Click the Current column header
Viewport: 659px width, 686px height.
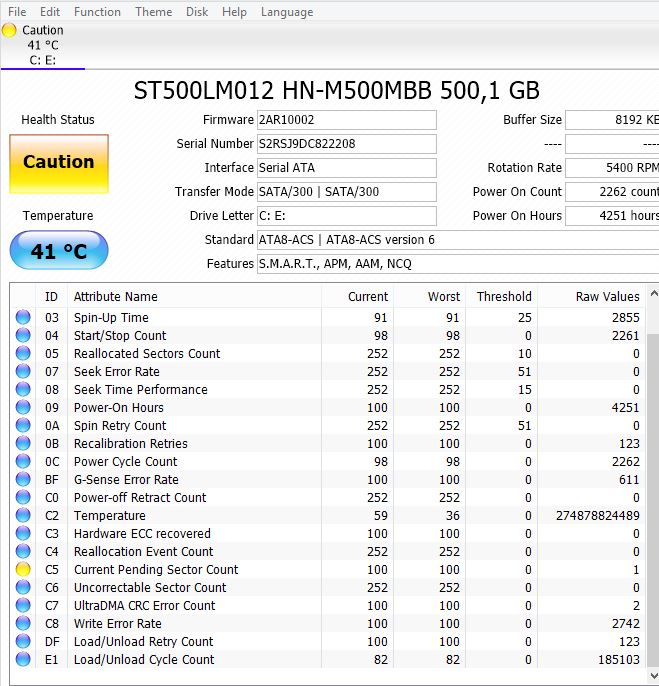click(358, 297)
